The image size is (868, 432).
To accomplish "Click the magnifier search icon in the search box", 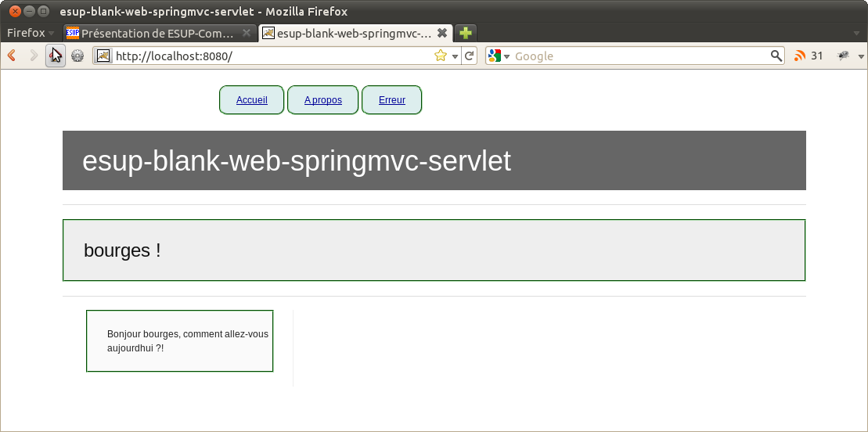I will pos(776,56).
